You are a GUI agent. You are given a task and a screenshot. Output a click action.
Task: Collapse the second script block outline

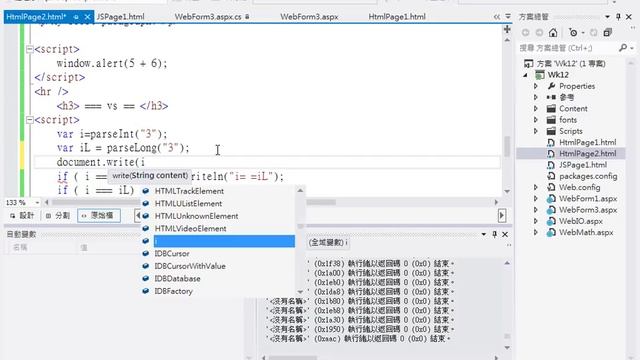[29, 120]
